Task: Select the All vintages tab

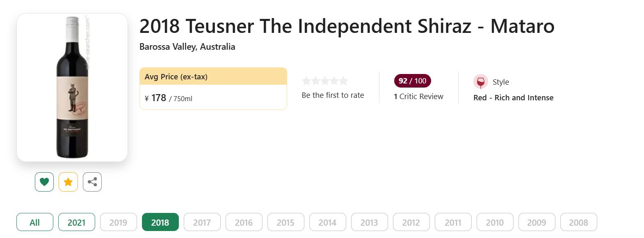Action: click(x=35, y=222)
